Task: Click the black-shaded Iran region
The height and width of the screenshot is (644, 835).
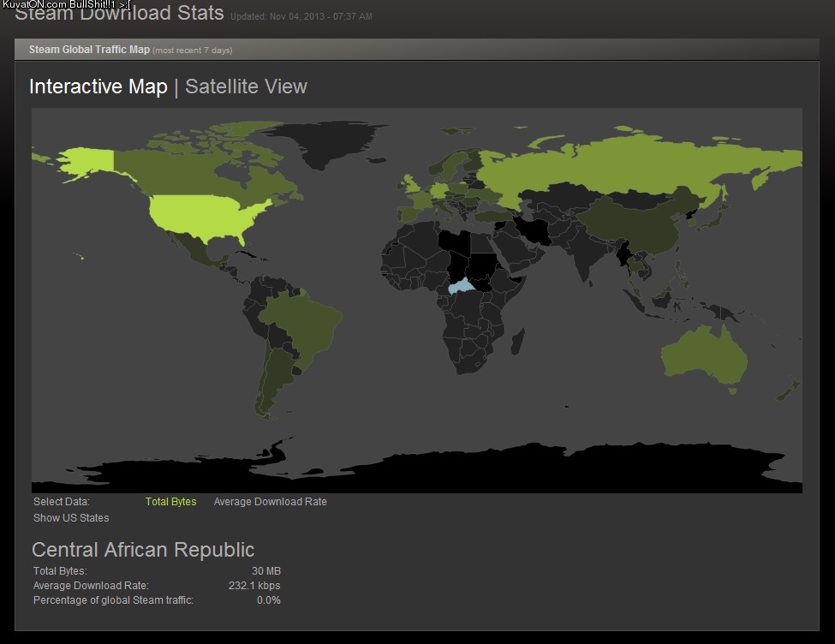Action: pyautogui.click(x=533, y=230)
